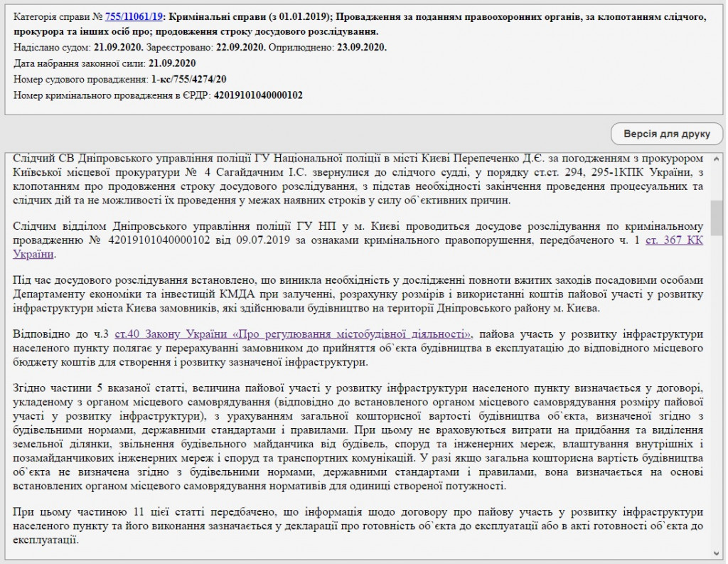Open the "ст. 367 КК України" link
The image size is (728, 564).
[674, 241]
